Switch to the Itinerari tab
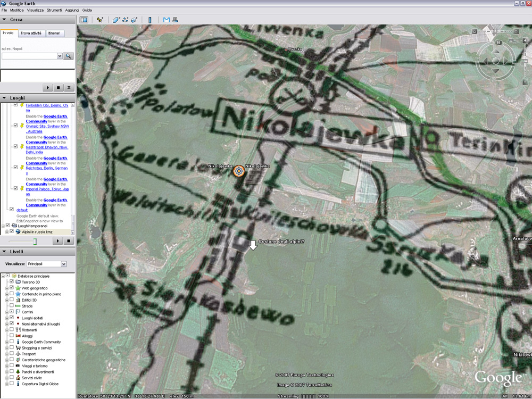 coord(54,33)
